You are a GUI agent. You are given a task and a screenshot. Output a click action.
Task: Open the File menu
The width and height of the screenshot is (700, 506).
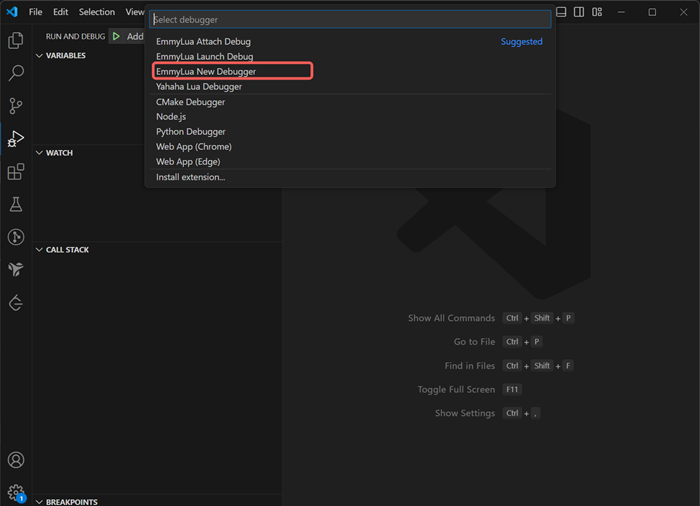(x=35, y=12)
